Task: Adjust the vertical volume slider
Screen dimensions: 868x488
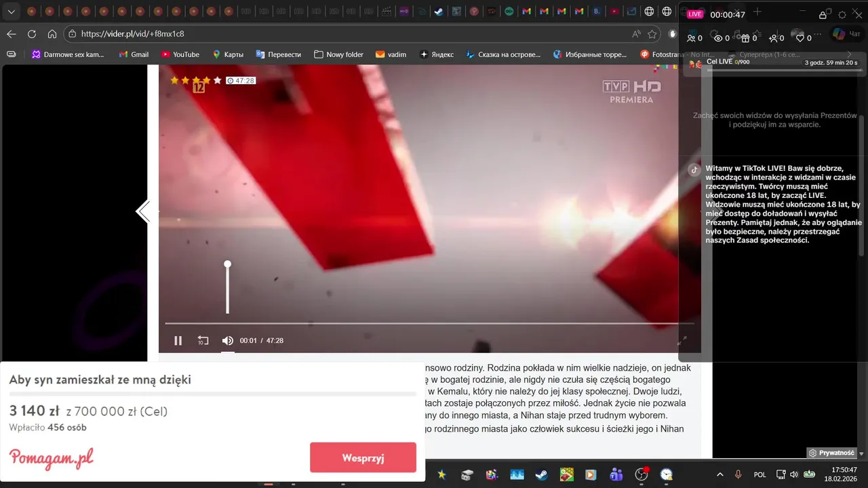Action: click(x=227, y=288)
